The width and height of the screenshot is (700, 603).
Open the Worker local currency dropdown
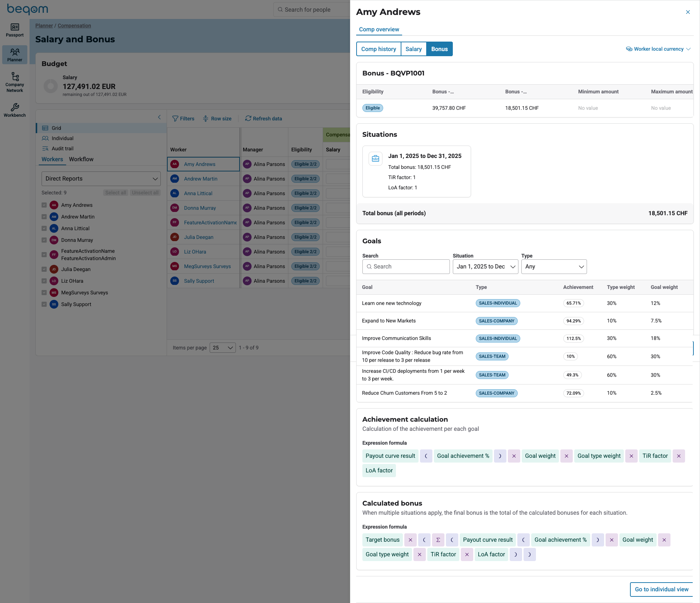click(658, 49)
